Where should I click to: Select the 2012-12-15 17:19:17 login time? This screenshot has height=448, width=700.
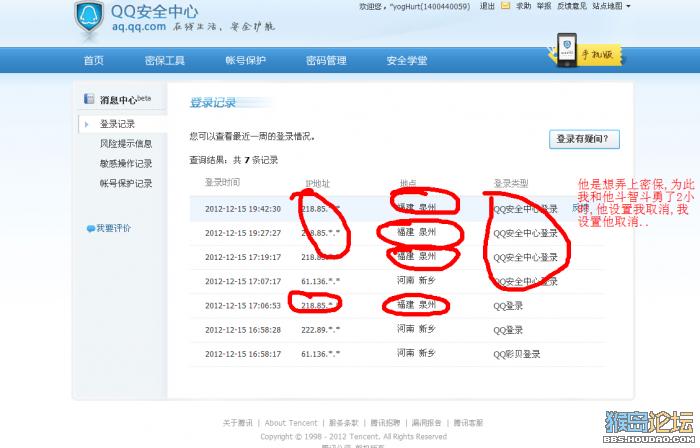point(243,257)
